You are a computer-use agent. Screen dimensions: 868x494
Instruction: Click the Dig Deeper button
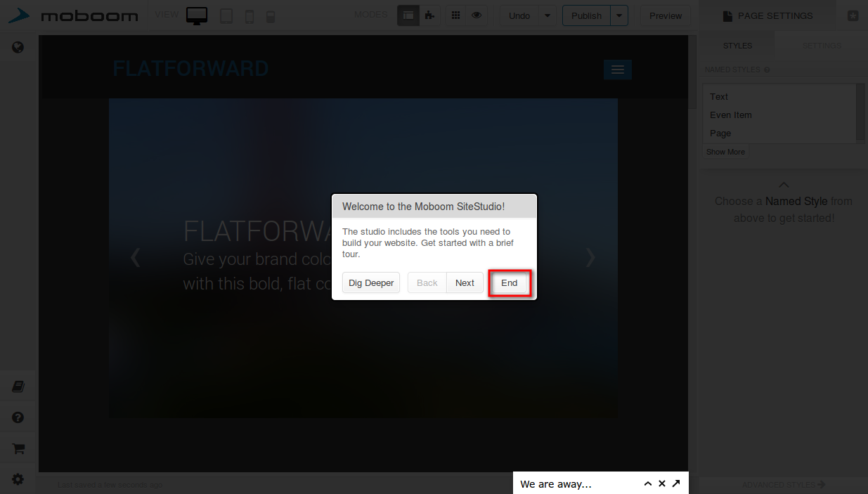371,283
